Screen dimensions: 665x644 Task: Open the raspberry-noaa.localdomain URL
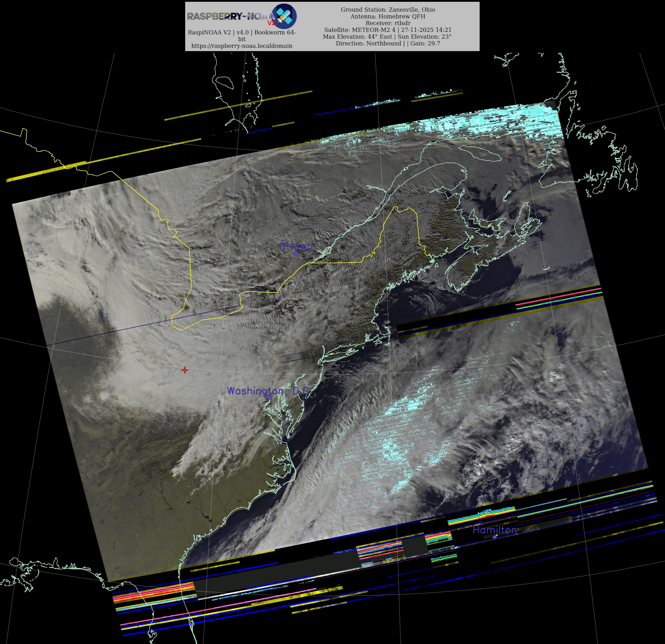pyautogui.click(x=242, y=45)
